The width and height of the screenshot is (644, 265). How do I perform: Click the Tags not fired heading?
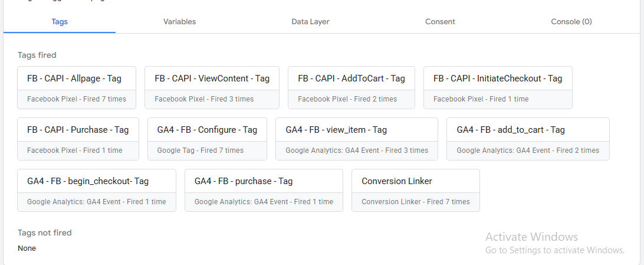45,233
